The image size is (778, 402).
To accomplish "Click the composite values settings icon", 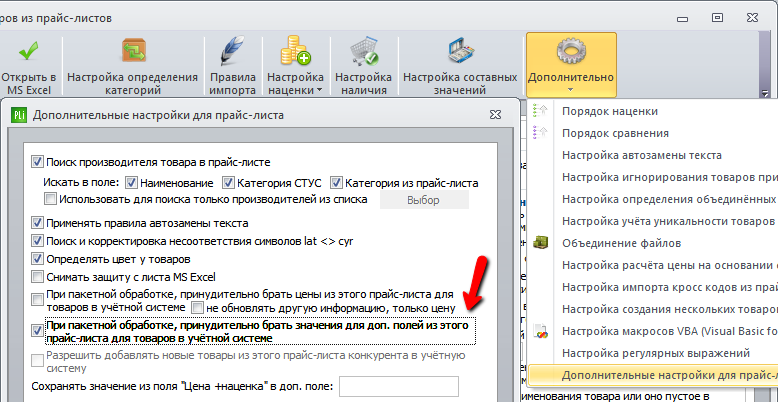I will tap(461, 51).
